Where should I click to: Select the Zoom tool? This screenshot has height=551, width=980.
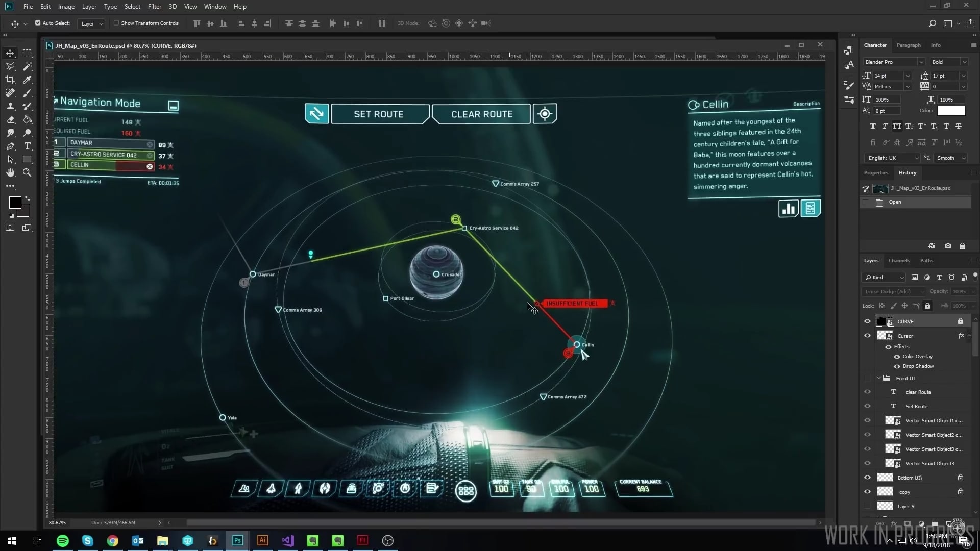28,173
